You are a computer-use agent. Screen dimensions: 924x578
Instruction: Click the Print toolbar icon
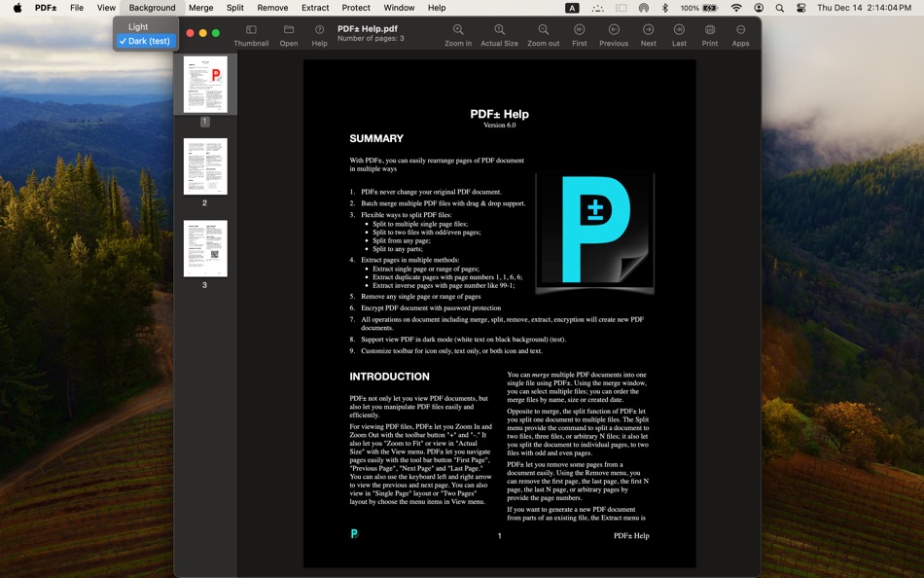point(710,29)
